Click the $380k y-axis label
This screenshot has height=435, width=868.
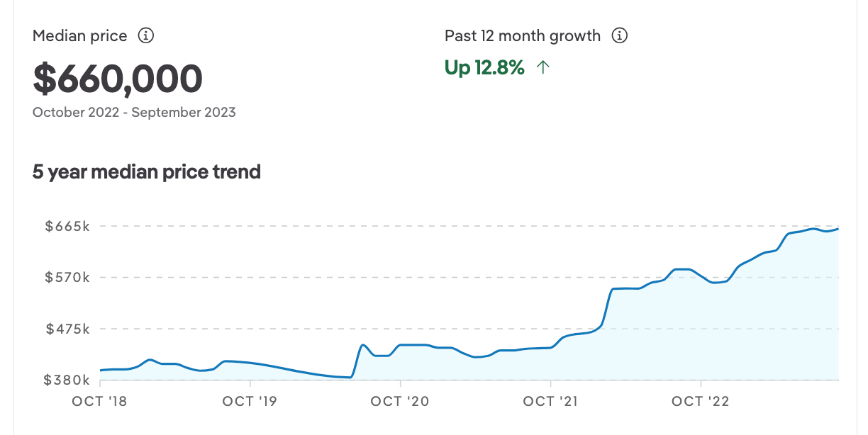pyautogui.click(x=67, y=380)
